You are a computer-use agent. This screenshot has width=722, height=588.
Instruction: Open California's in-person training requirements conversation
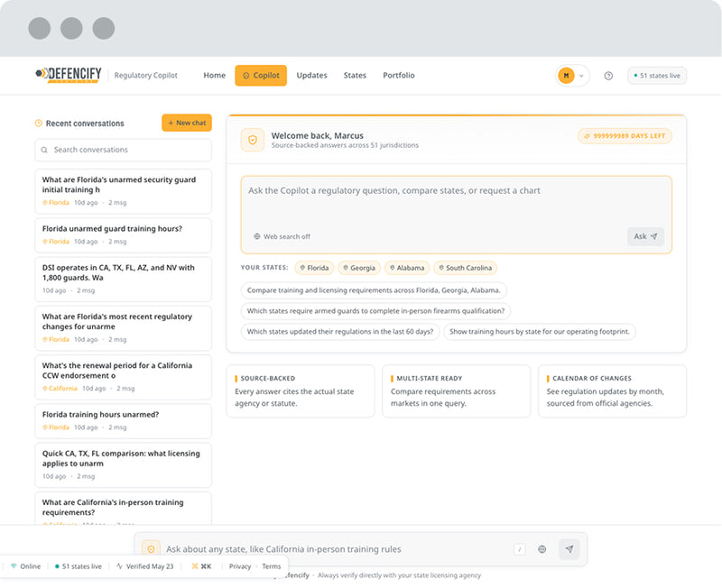tap(124, 509)
